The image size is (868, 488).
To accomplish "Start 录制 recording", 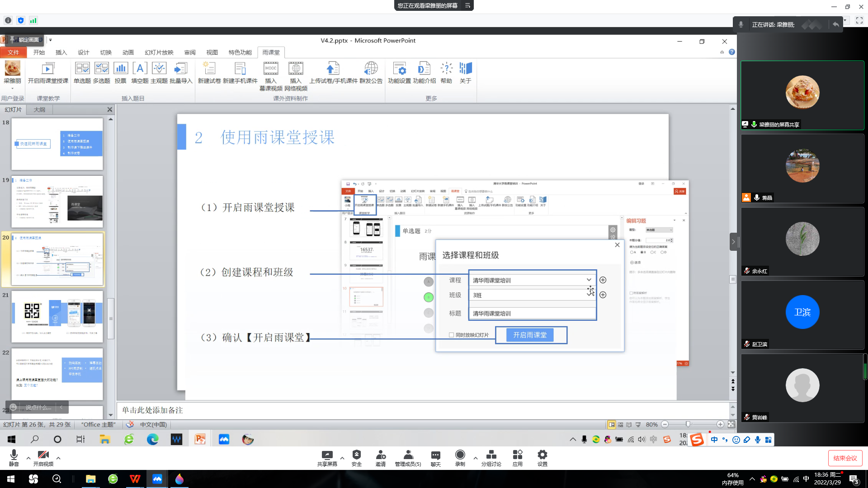I will pos(460,458).
